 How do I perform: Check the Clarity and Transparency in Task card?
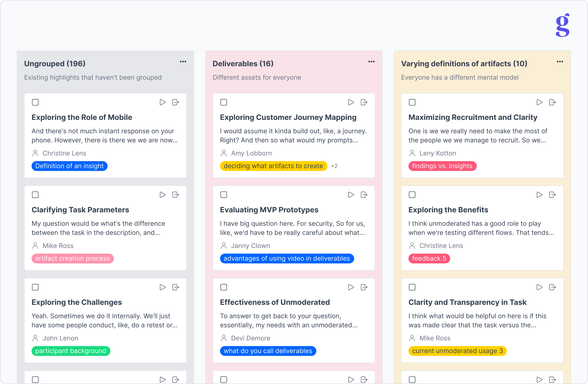coord(412,287)
